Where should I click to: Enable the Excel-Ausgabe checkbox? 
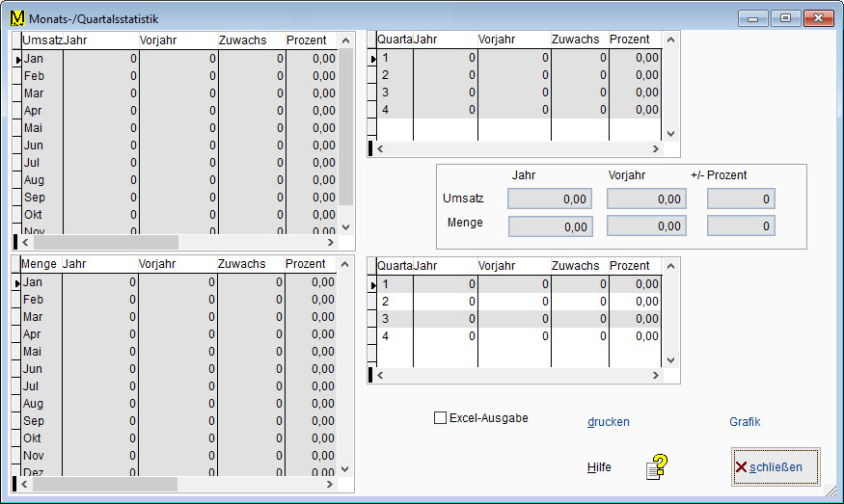(x=441, y=418)
